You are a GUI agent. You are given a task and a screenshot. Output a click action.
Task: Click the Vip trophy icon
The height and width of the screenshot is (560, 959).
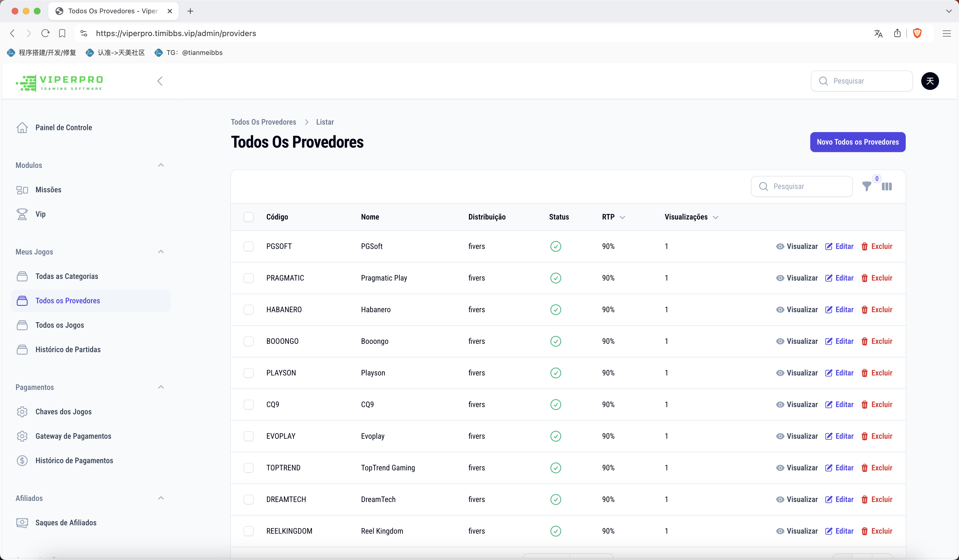(22, 214)
